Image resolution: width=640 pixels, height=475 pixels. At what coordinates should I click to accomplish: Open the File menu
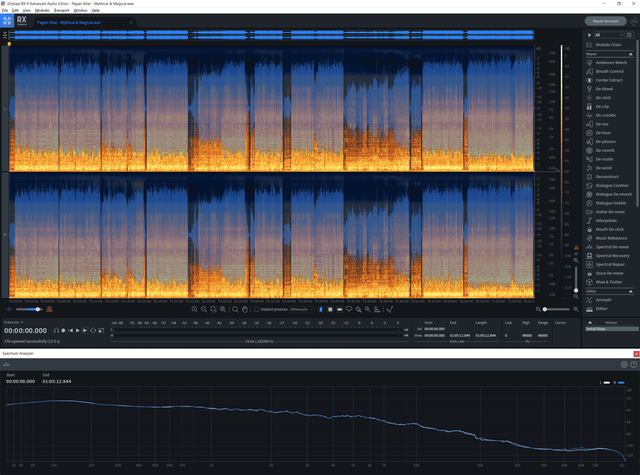coord(5,10)
